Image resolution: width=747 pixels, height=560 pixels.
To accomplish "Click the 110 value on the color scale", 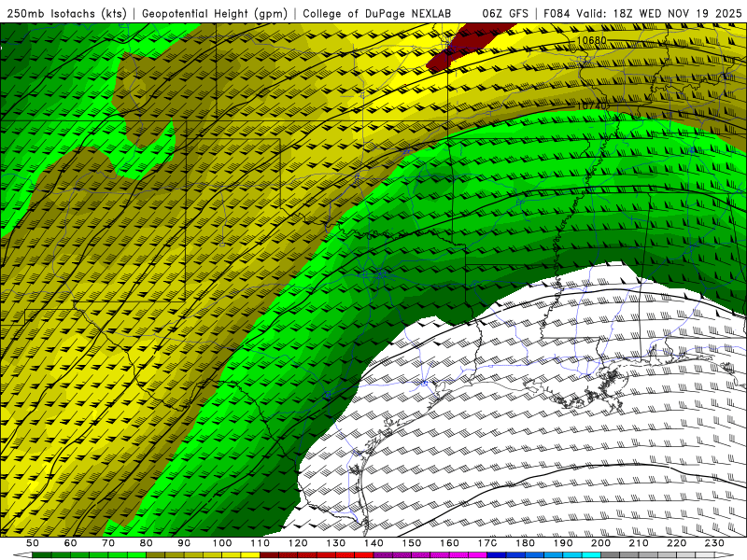I will [261, 543].
